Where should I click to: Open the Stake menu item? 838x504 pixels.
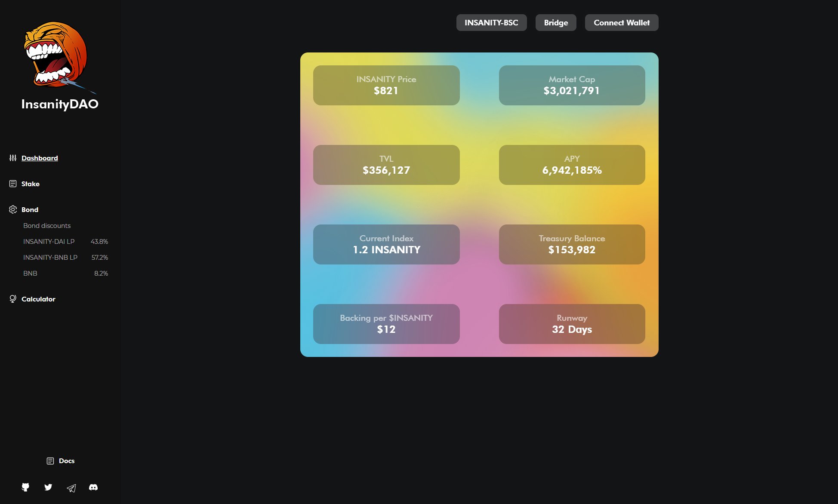coord(31,184)
